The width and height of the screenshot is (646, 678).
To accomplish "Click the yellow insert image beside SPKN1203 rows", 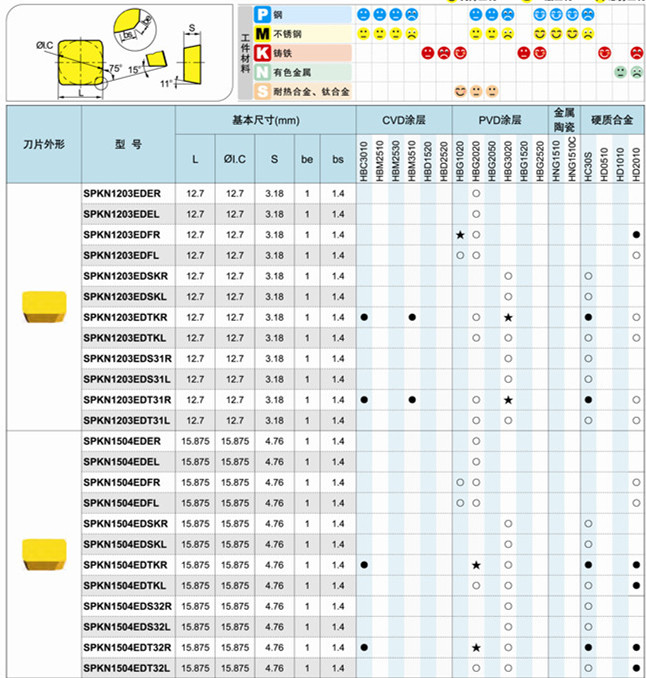I will click(x=43, y=305).
